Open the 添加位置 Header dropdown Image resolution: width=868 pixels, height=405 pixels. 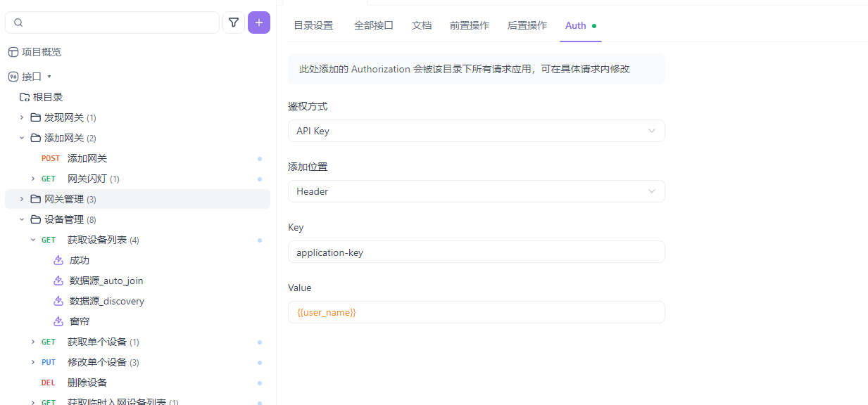(x=476, y=191)
